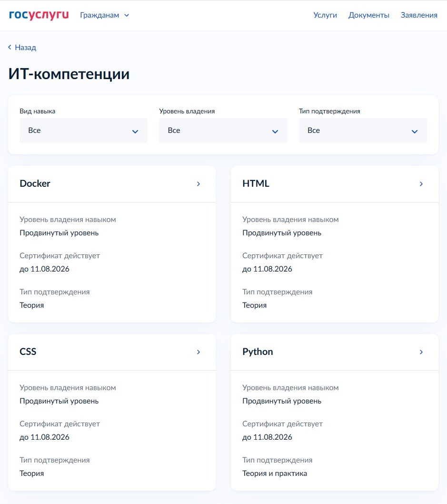Click the HTML card title
The image size is (447, 504).
pyautogui.click(x=256, y=183)
